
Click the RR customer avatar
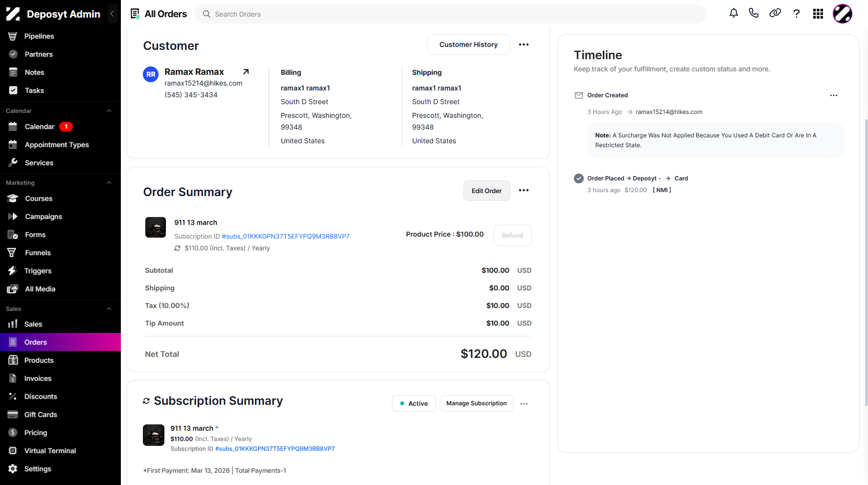click(x=151, y=74)
